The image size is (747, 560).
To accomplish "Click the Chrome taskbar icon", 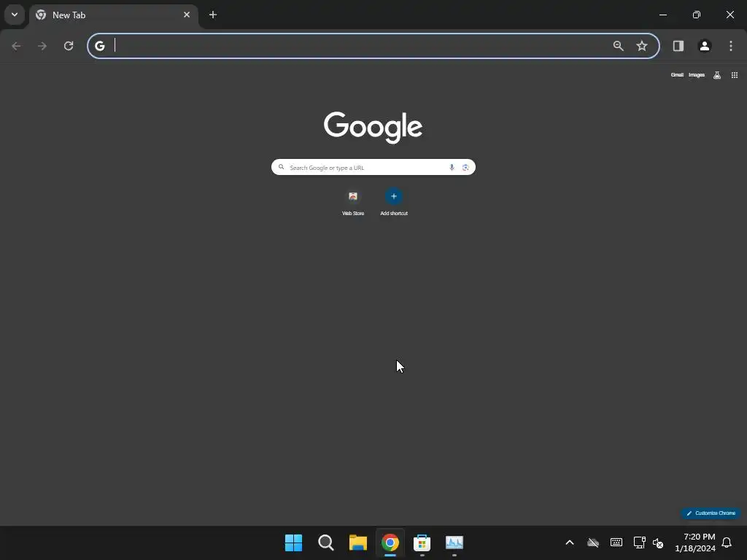I will (x=390, y=542).
